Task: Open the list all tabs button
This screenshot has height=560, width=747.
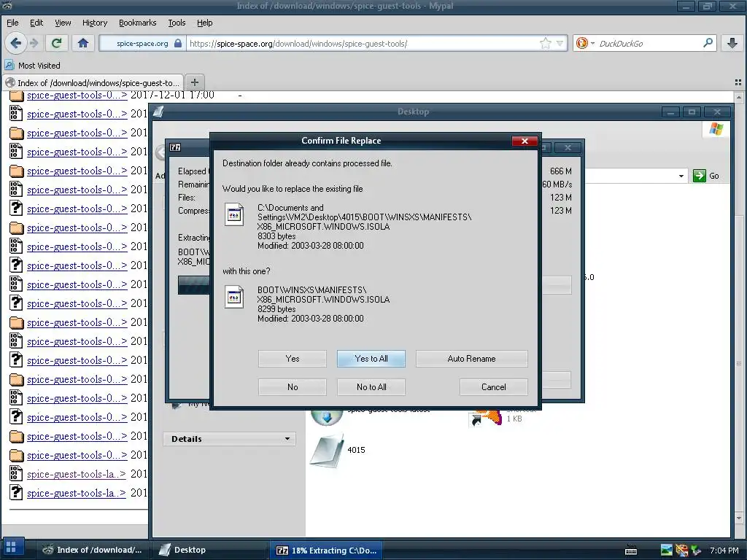Action: (x=738, y=82)
